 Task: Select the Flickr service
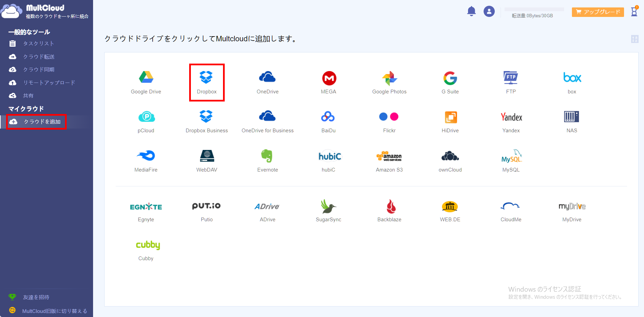(x=389, y=121)
